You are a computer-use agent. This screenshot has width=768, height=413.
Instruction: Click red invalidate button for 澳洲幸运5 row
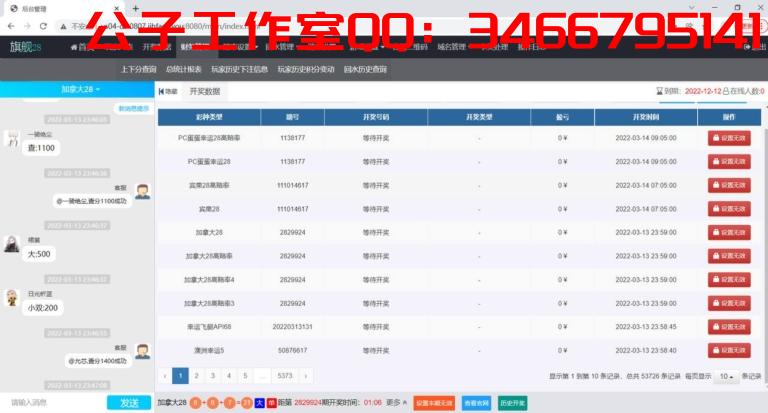coord(729,350)
